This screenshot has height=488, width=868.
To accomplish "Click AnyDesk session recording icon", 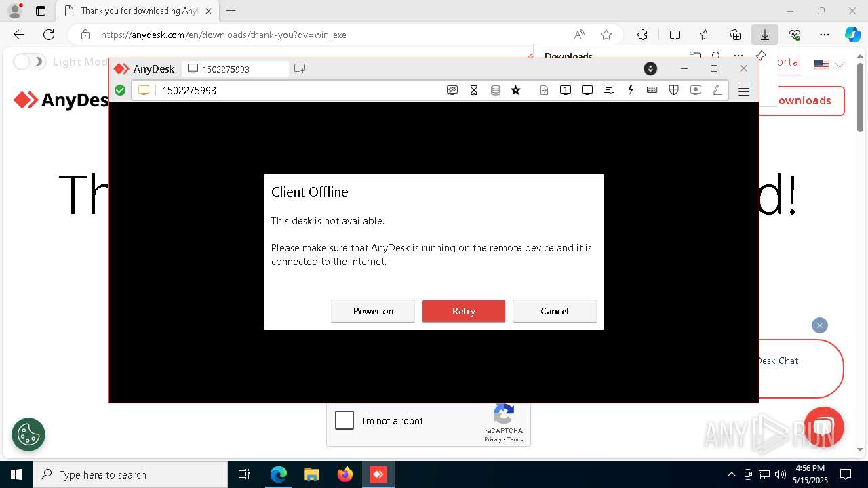I will 696,90.
